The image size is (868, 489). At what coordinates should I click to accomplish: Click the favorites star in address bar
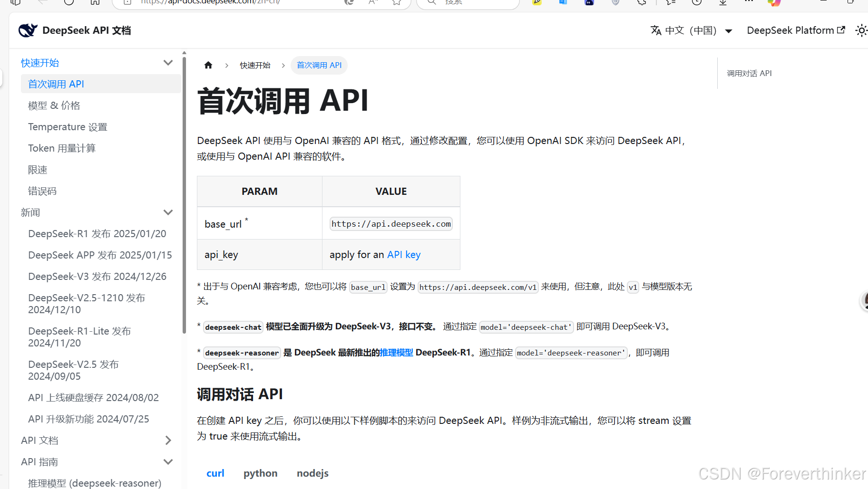pyautogui.click(x=397, y=2)
